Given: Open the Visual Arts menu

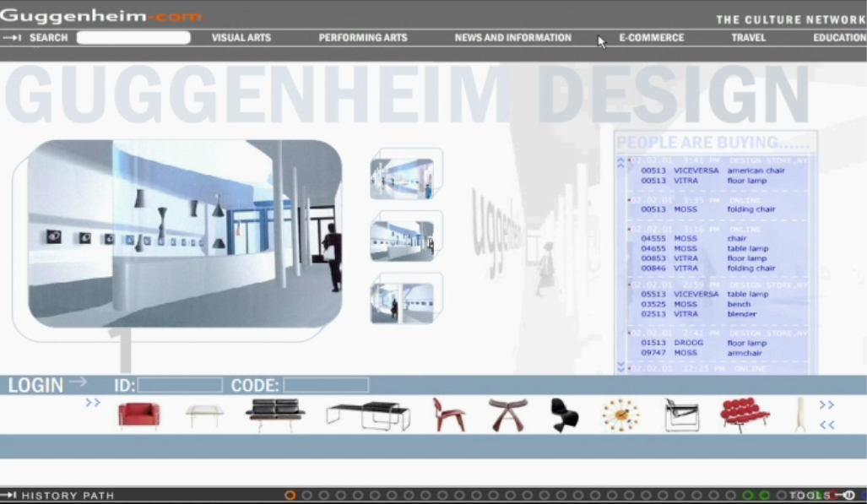Looking at the screenshot, I should tap(241, 37).
